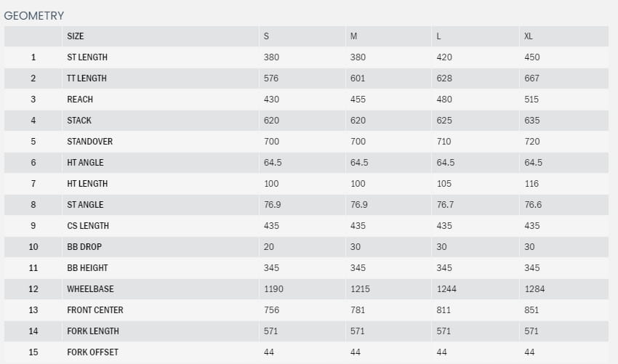
Task: Select the reach value 455
Action: pos(358,100)
